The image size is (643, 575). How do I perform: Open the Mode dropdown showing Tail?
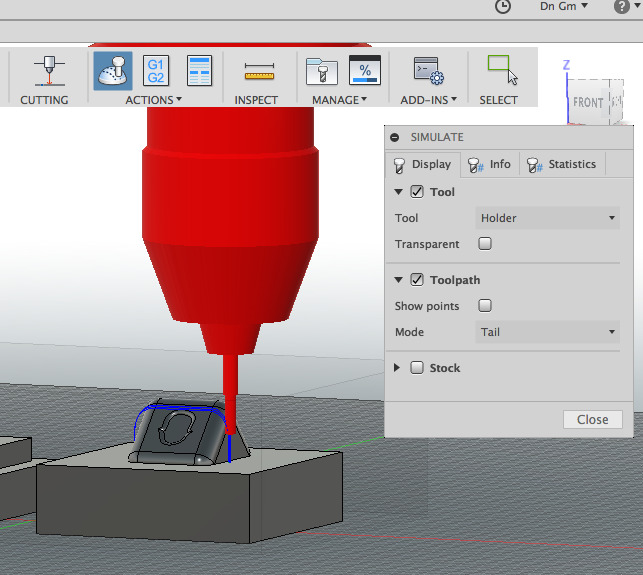[547, 332]
